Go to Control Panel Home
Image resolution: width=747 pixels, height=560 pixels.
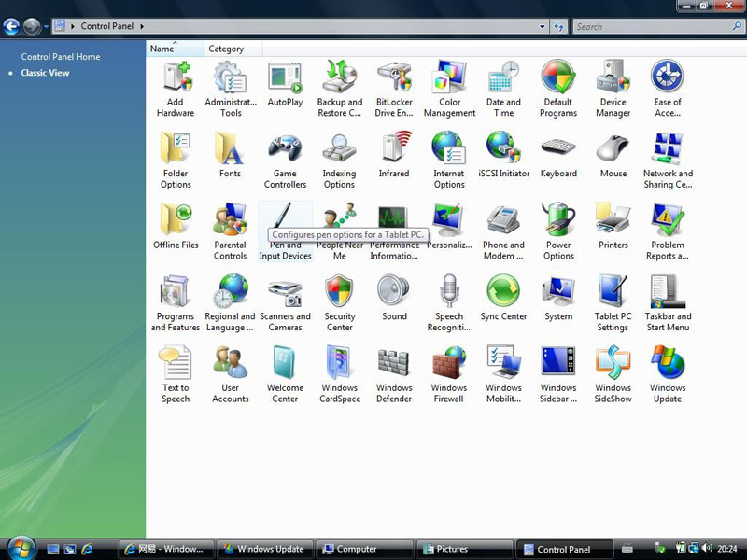(61, 57)
